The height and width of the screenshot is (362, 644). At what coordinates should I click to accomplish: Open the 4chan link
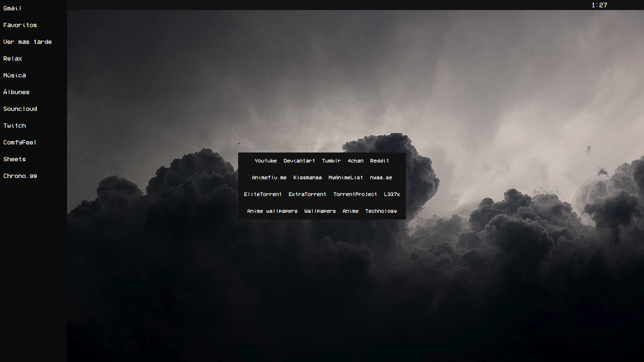click(356, 161)
